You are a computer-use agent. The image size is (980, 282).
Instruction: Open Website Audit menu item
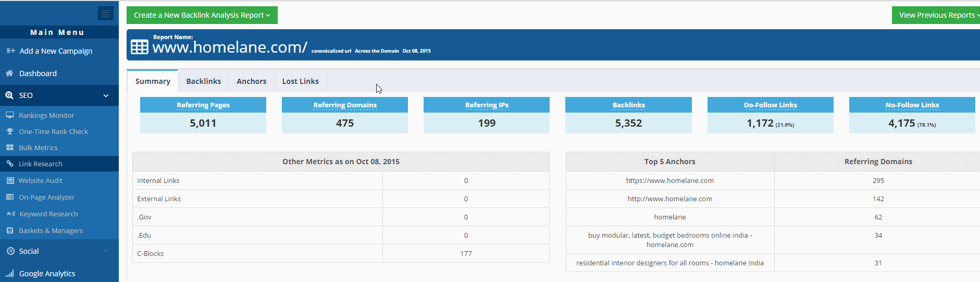pyautogui.click(x=40, y=180)
